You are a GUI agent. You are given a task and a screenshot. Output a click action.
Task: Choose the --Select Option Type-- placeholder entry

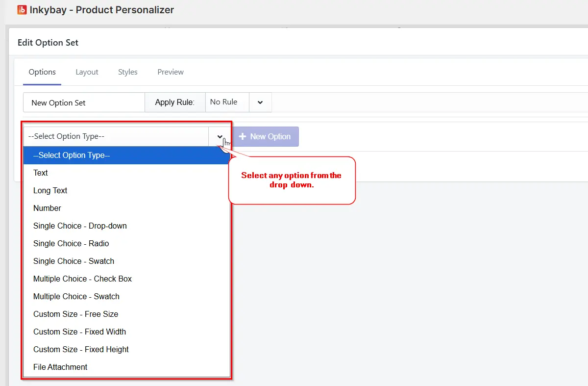[x=126, y=155]
